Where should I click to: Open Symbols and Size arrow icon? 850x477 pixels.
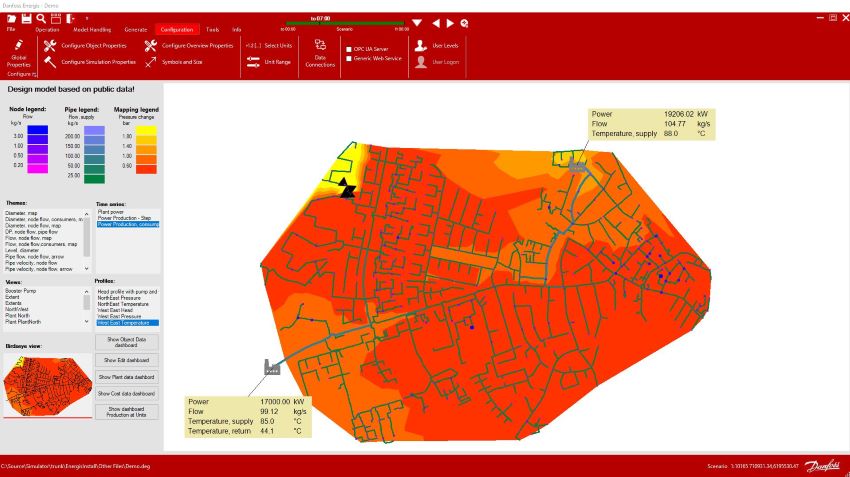(151, 62)
